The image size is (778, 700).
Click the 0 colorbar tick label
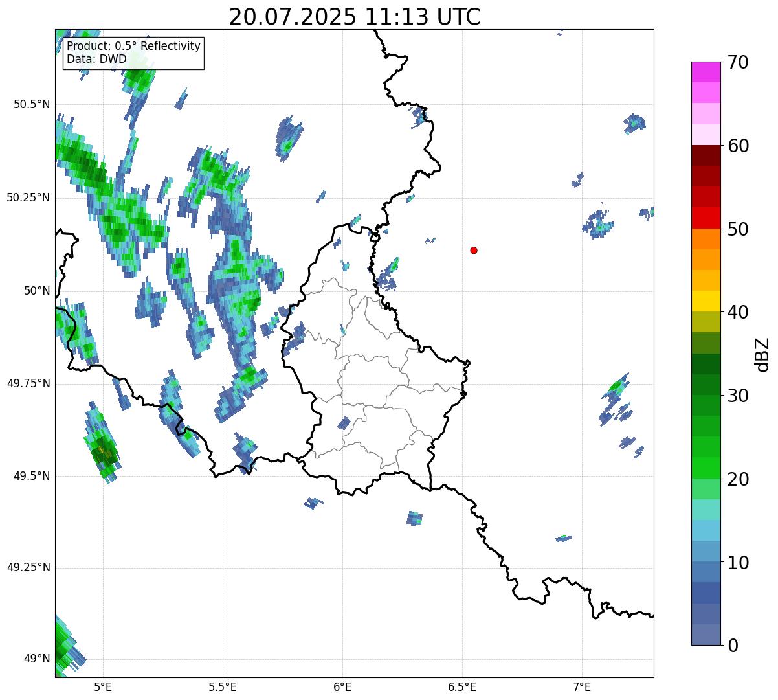pyautogui.click(x=732, y=646)
